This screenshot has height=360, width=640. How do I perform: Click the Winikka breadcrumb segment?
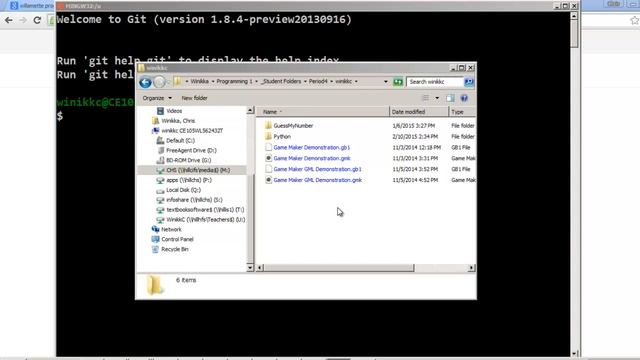[x=200, y=82]
